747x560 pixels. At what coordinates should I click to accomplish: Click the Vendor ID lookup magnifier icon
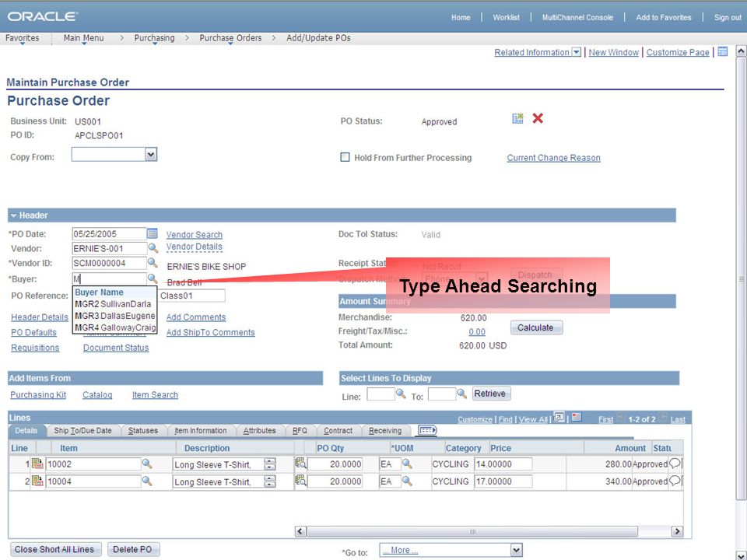point(153,262)
